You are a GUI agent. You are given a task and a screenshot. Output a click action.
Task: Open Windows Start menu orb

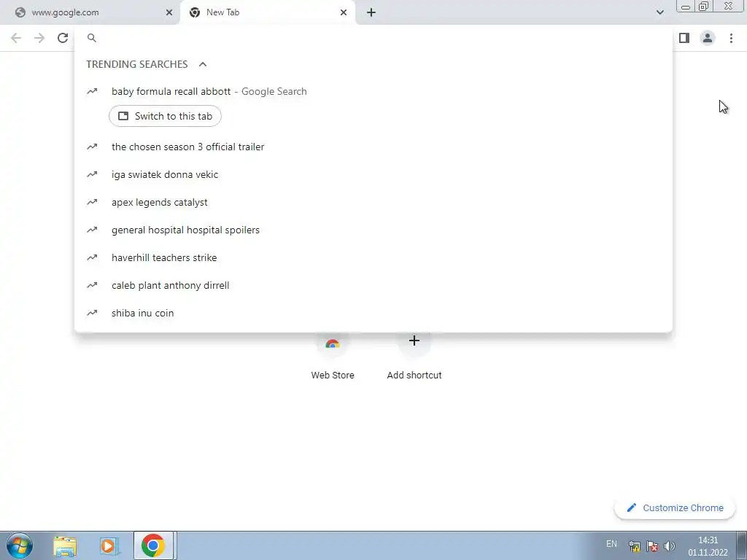20,545
